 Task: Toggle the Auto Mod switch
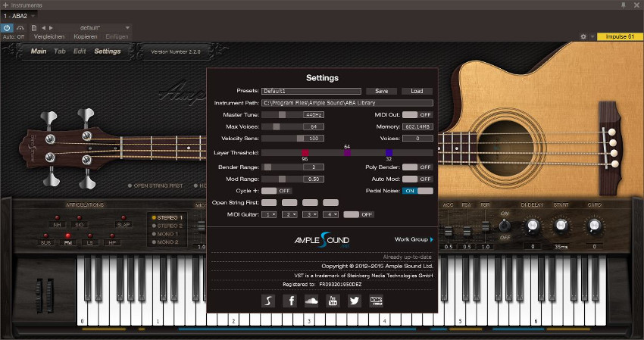click(417, 179)
